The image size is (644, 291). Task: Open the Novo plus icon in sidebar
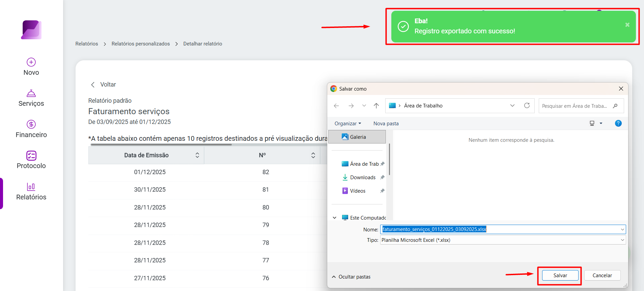tap(31, 62)
